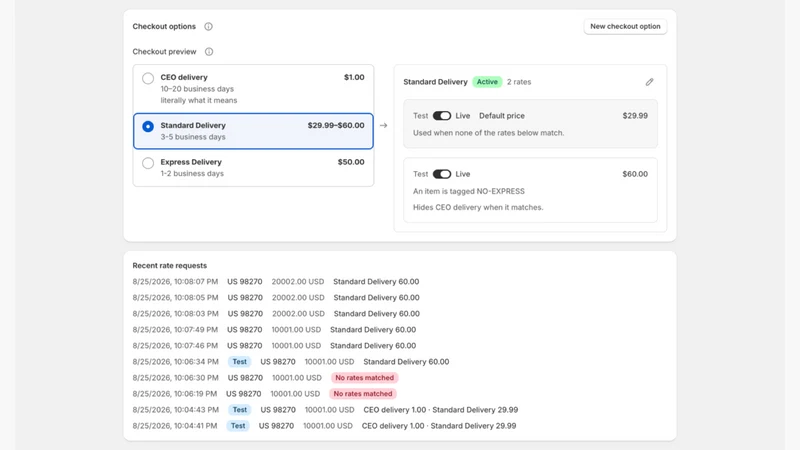Click the $29.99–$60.00 price range
The width and height of the screenshot is (800, 450).
point(336,126)
